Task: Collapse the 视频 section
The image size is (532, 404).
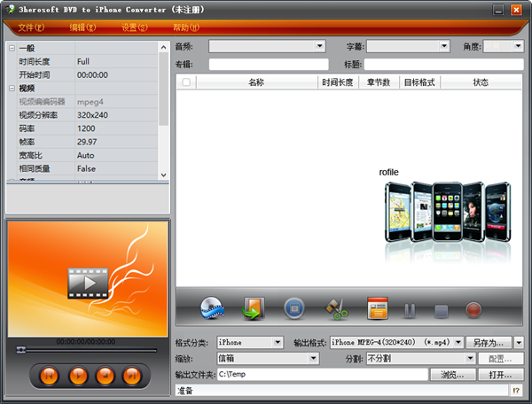Action: point(12,88)
